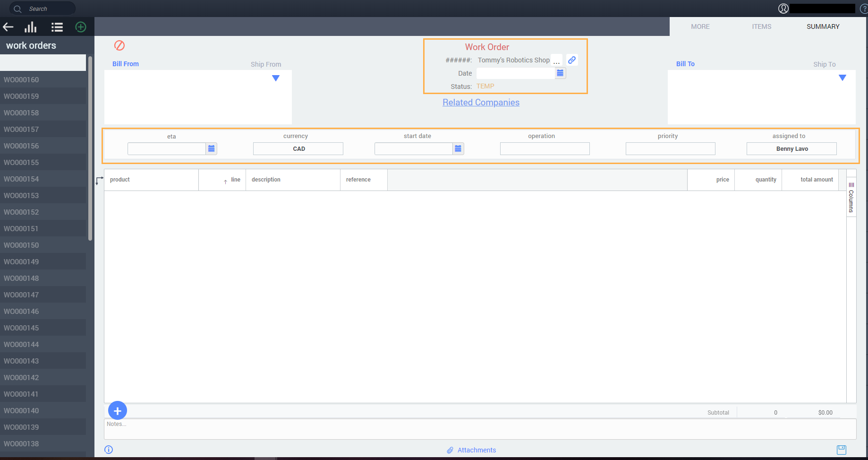
Task: Click the link chain icon beside company name
Action: (x=571, y=60)
